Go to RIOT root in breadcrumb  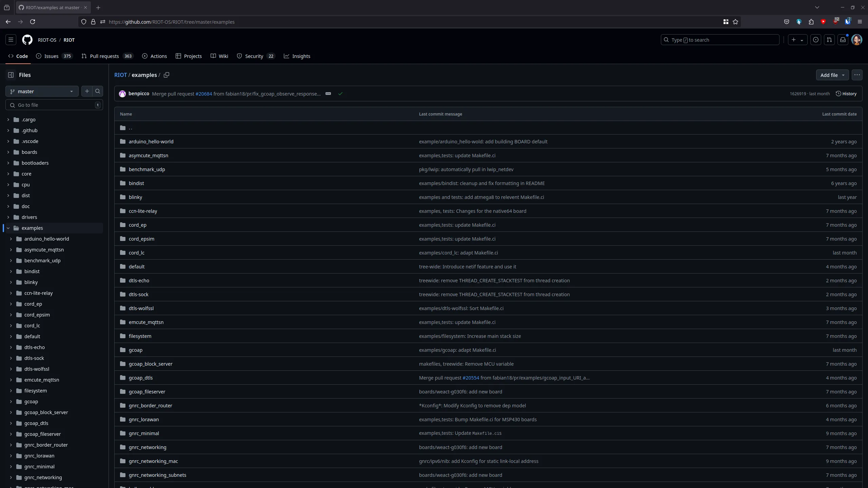click(x=120, y=75)
